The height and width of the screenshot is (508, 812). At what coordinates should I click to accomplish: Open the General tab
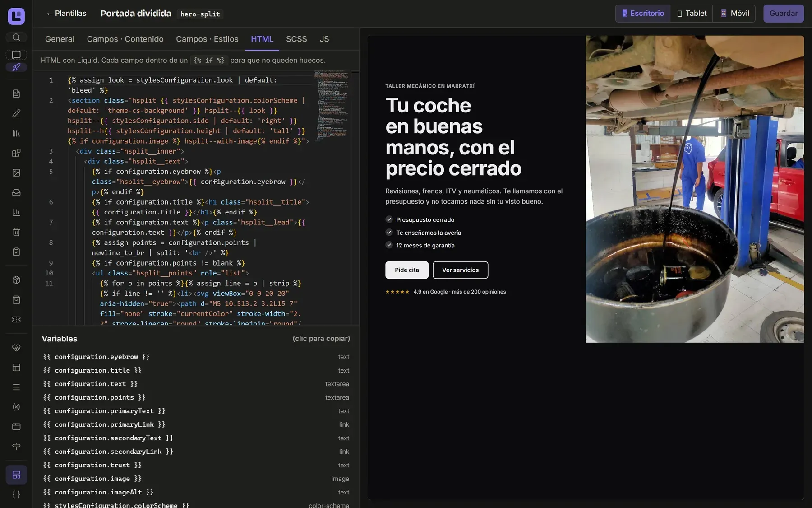tap(60, 39)
